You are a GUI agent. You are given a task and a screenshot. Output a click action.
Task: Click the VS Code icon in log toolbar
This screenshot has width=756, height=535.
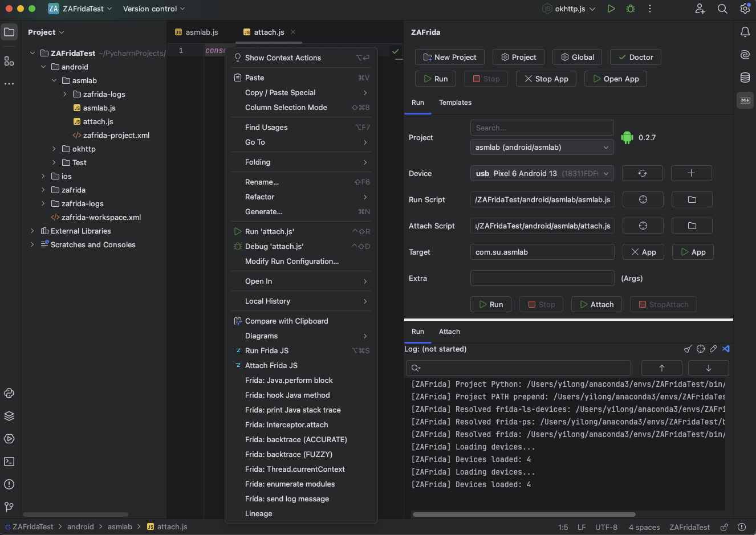726,349
